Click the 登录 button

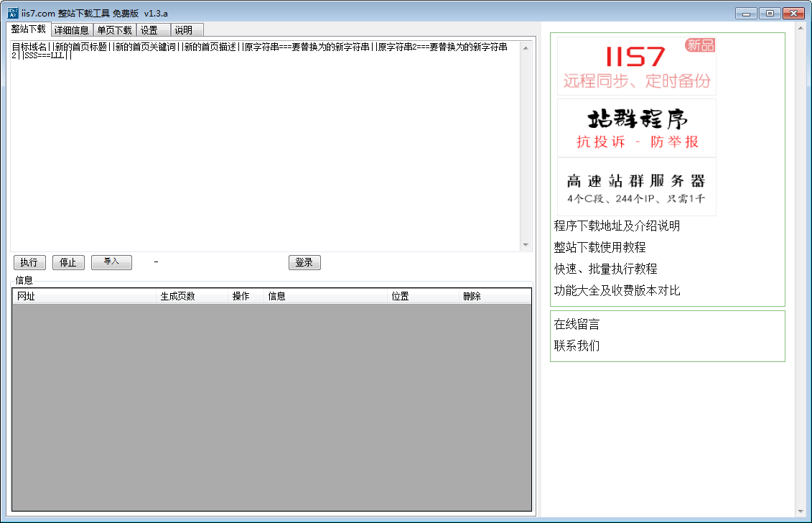[x=304, y=262]
